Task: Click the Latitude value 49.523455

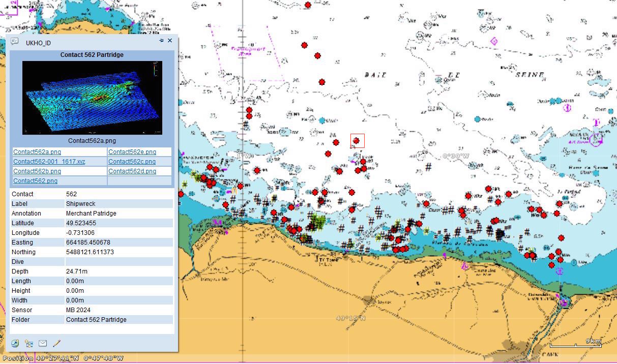Action: [x=81, y=223]
